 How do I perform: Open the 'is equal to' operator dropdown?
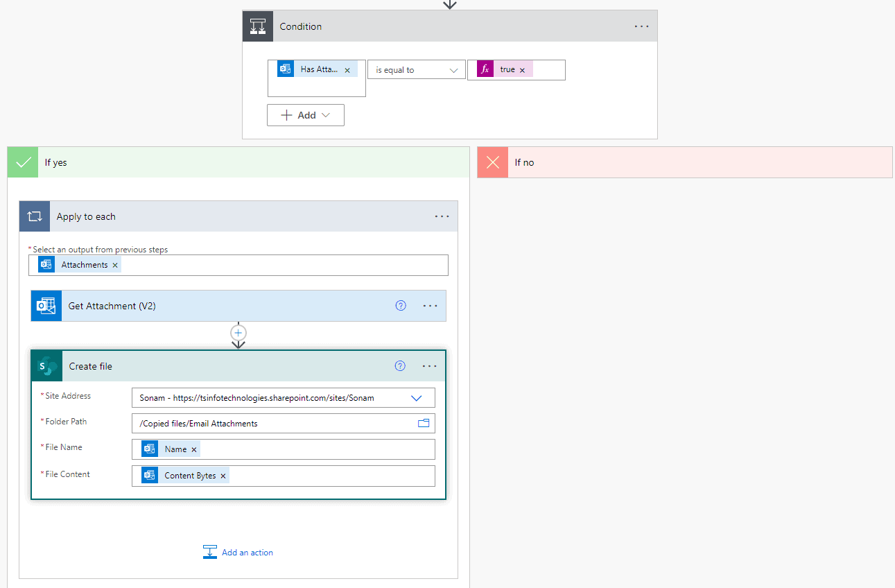416,70
